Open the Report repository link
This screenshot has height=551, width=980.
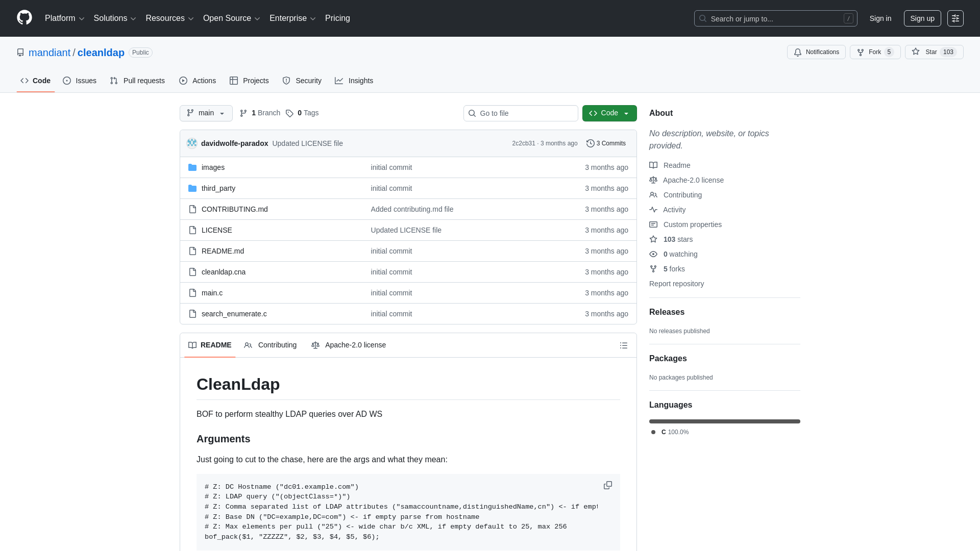676,284
